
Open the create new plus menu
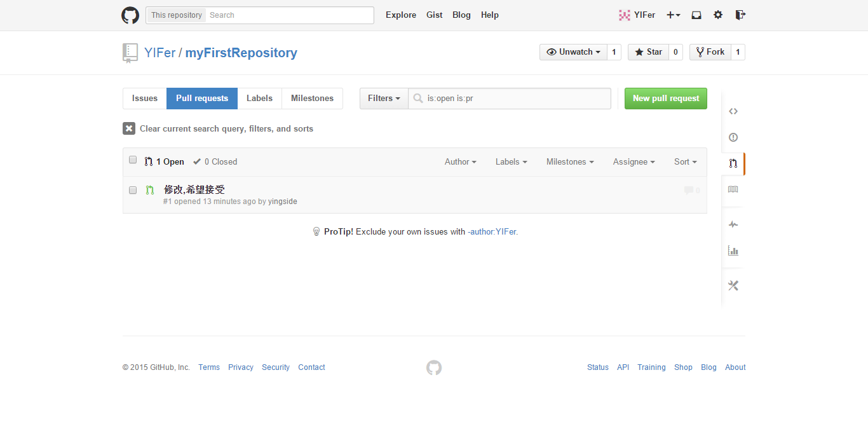coord(674,15)
